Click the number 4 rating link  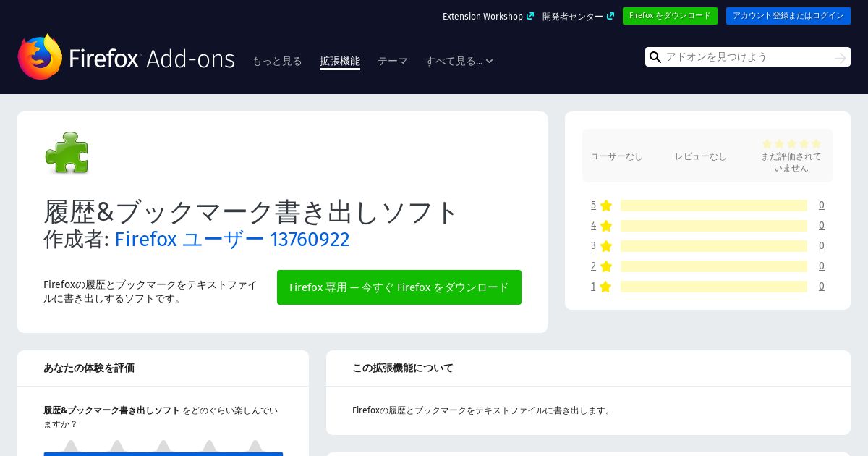click(x=593, y=226)
